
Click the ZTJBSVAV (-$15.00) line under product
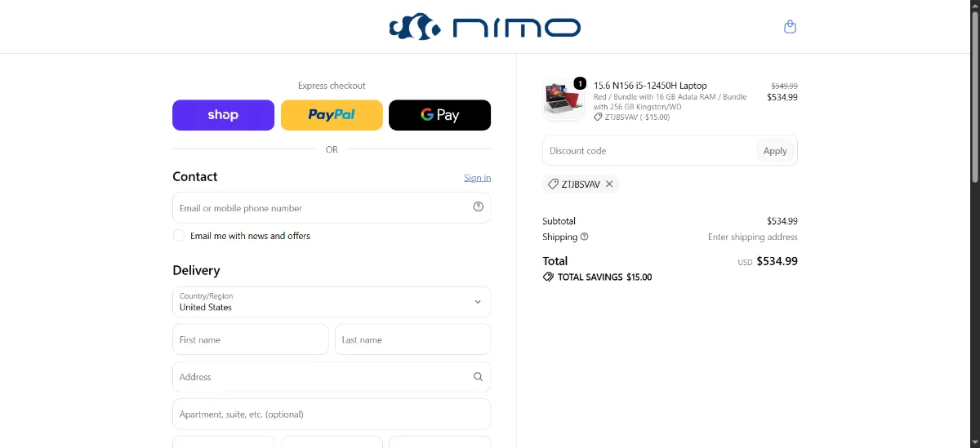(x=631, y=117)
